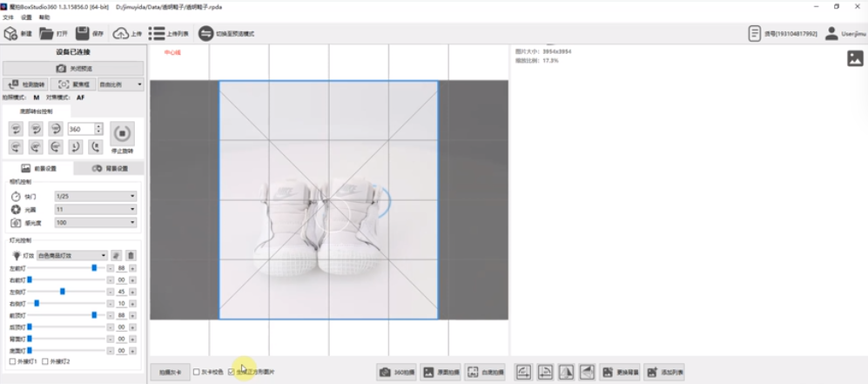Click the L rotation icon
868x384 pixels.
[75, 147]
